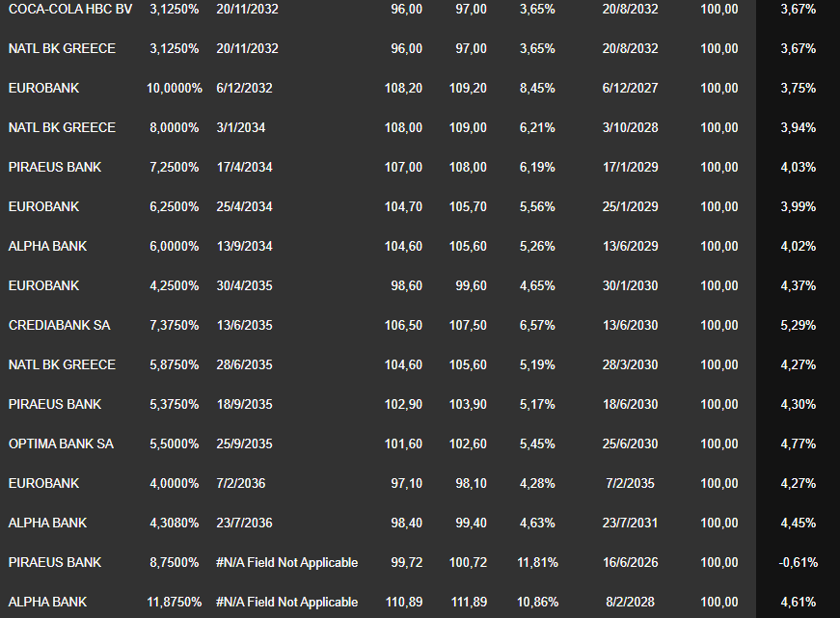
Task: Click the maturity date 28/6/2035
Action: (x=244, y=364)
